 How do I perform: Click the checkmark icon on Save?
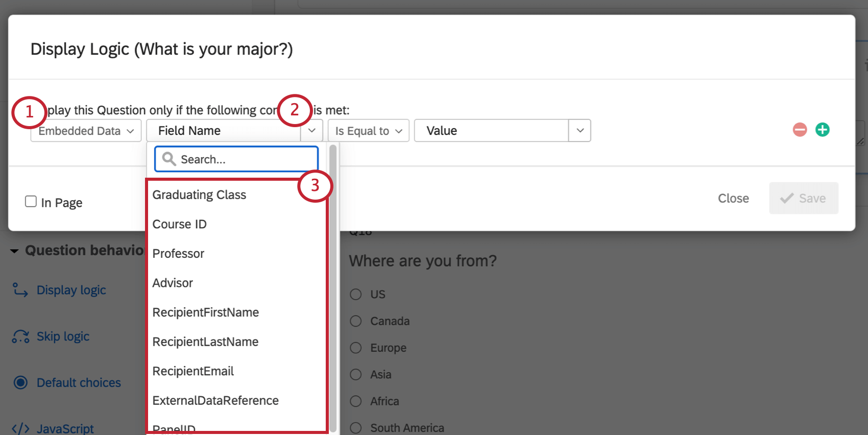pyautogui.click(x=787, y=198)
